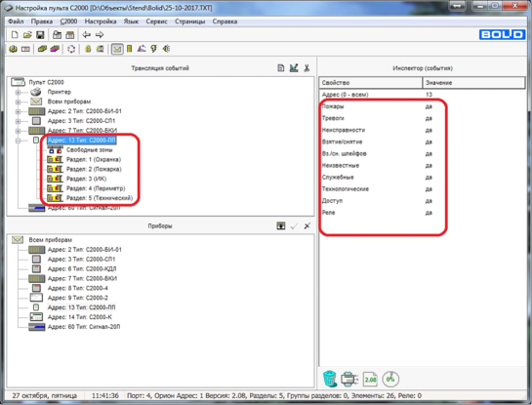
Task: Select Адрес: 9 Тип: С2000-2 in Приборы
Action: coord(78,298)
